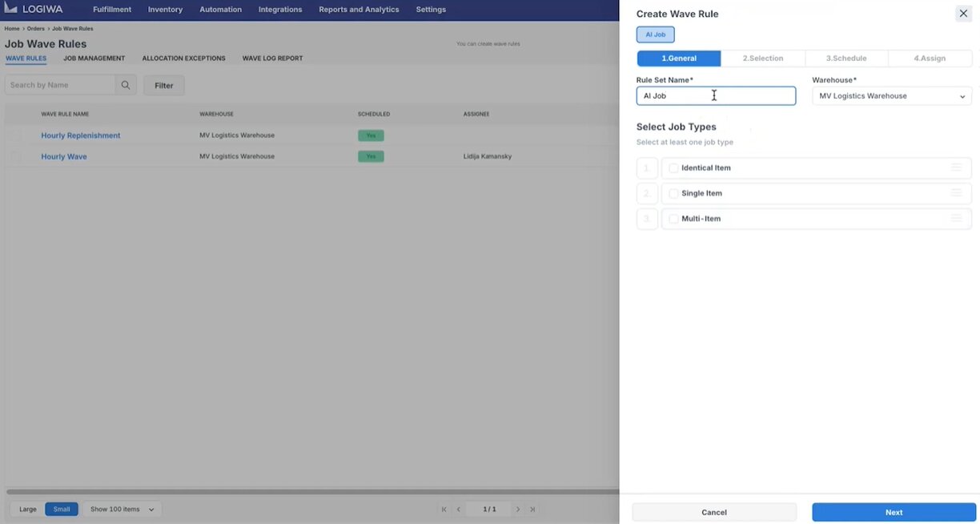
Task: Close the Create Wave Rule panel
Action: 963,14
